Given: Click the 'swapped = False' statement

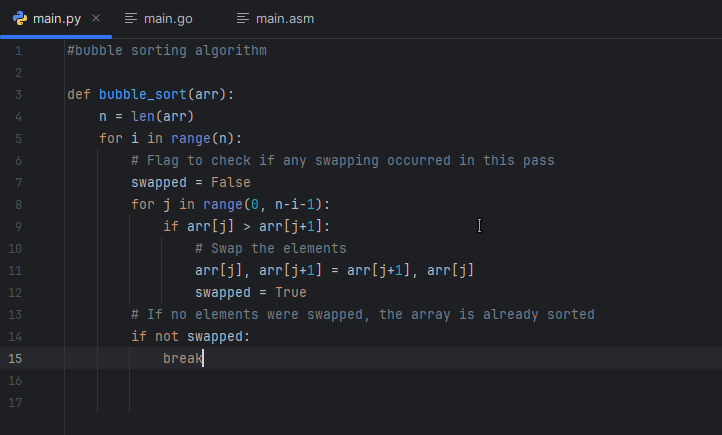Looking at the screenshot, I should point(190,182).
